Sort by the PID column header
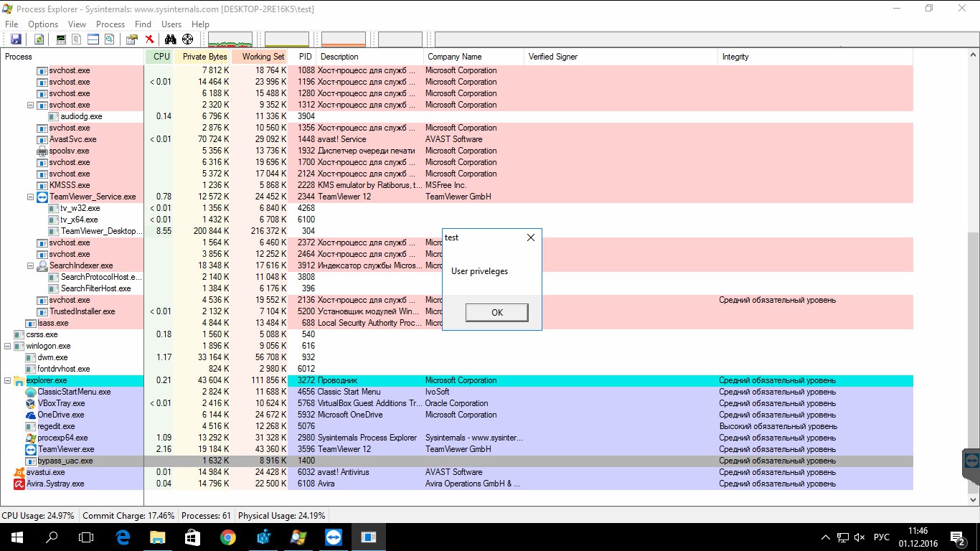Viewport: 980px width, 551px height. point(303,57)
